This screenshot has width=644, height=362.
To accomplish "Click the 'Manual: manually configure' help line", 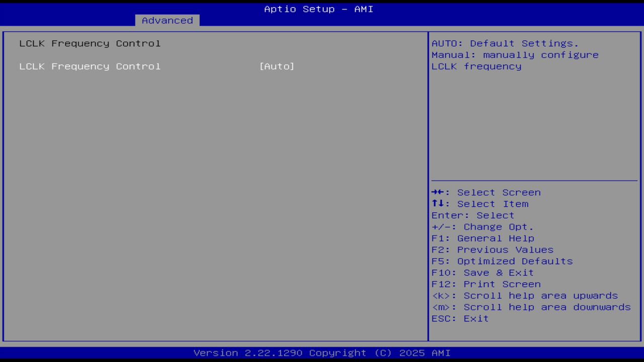I will pos(515,55).
